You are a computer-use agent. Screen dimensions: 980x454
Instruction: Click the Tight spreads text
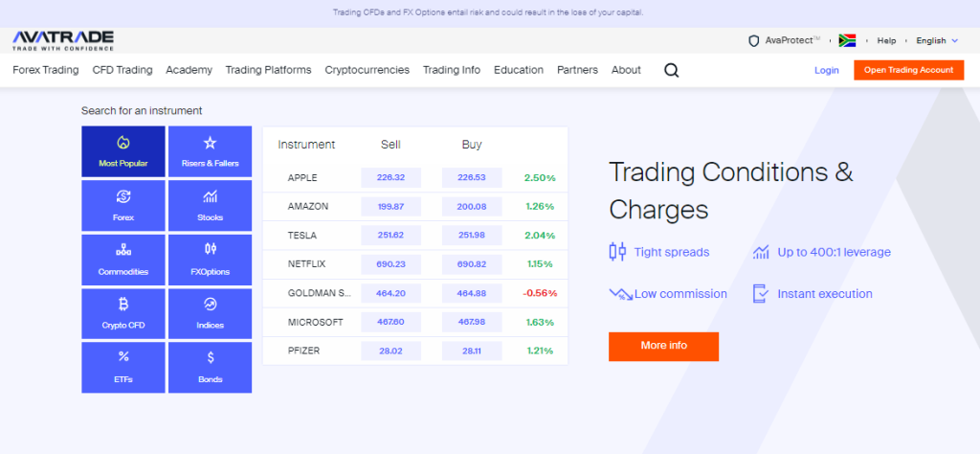tap(672, 252)
